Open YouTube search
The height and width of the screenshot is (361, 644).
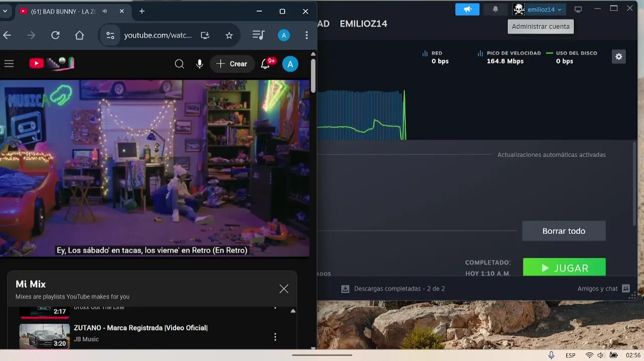coord(179,64)
